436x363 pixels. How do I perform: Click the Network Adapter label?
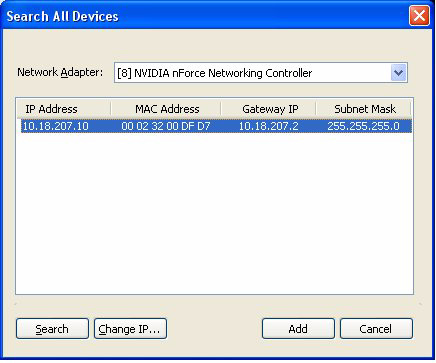60,72
